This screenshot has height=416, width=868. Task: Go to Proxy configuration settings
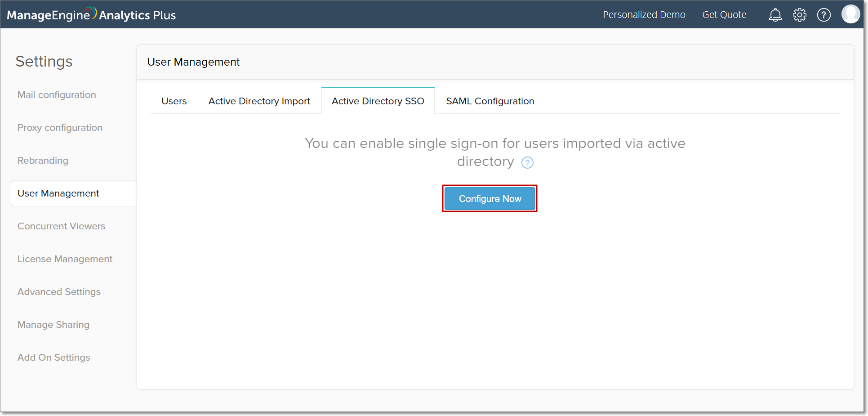(x=60, y=128)
